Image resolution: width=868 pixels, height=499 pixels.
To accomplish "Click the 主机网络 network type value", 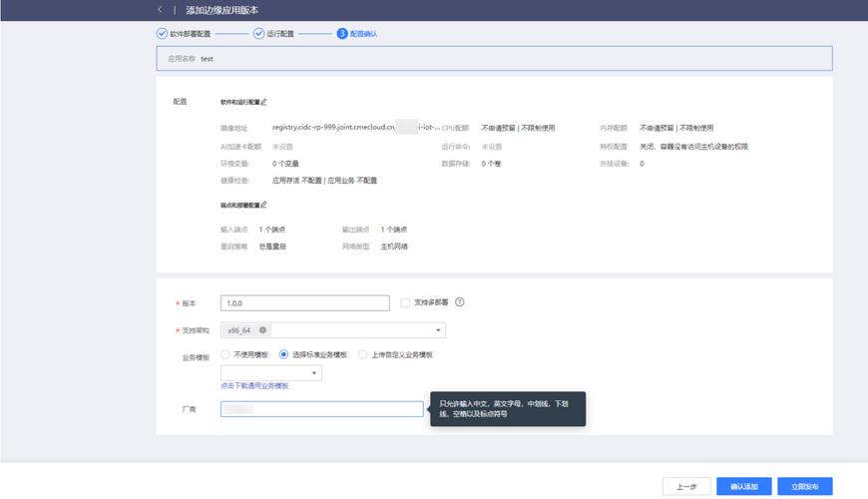I will (394, 247).
